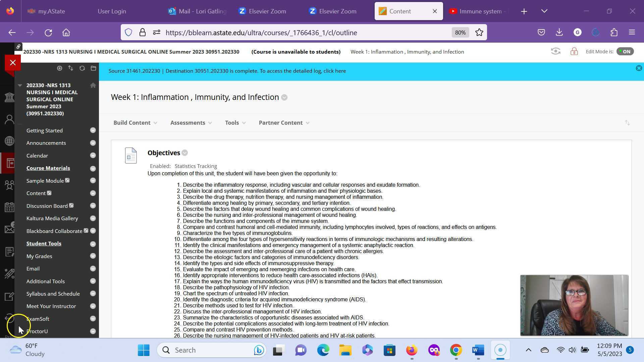Image resolution: width=644 pixels, height=362 pixels.
Task: Click the add menu item plus icon
Action: click(x=59, y=68)
